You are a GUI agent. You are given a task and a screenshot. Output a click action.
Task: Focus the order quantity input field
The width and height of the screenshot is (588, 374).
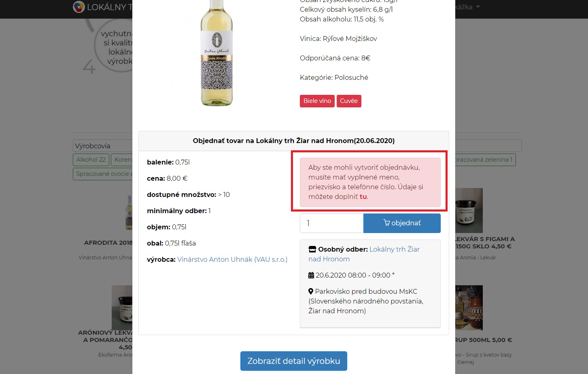pos(331,223)
